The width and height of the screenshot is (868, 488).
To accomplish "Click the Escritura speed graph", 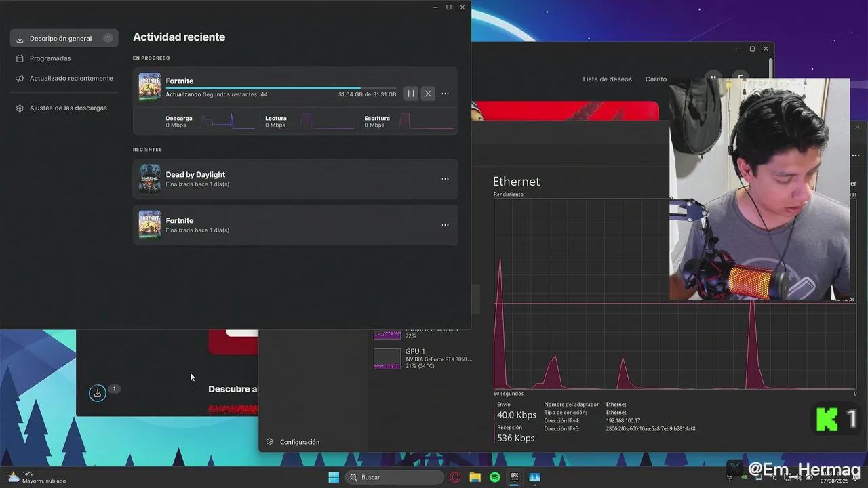I will click(x=426, y=121).
